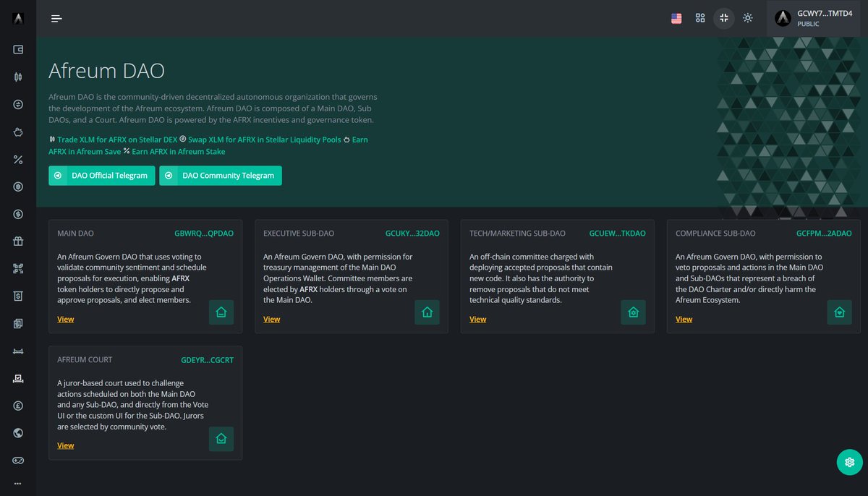Toggle the sidebar with the hamburger icon

[x=56, y=18]
